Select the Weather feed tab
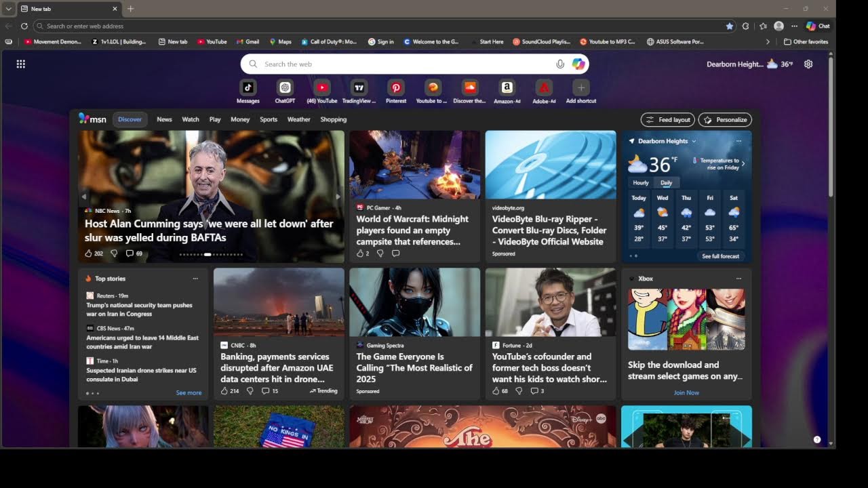This screenshot has width=868, height=488. click(298, 119)
